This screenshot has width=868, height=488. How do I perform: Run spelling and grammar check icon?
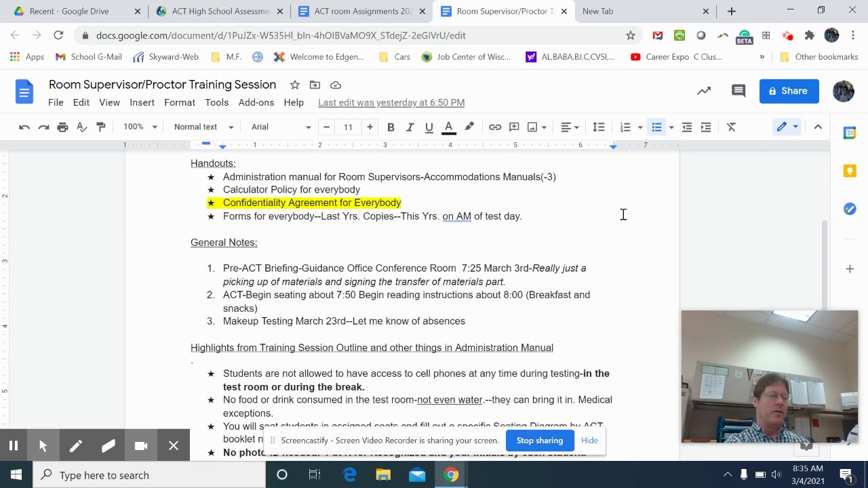click(81, 127)
